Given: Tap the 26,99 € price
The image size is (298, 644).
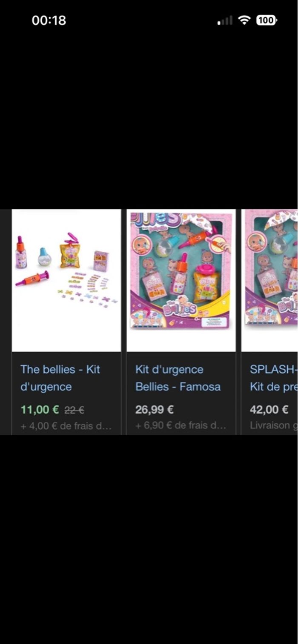Looking at the screenshot, I should pyautogui.click(x=154, y=410).
